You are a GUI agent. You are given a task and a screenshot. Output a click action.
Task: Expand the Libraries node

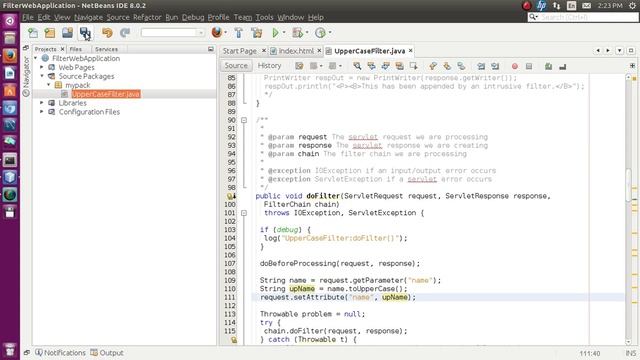point(42,103)
